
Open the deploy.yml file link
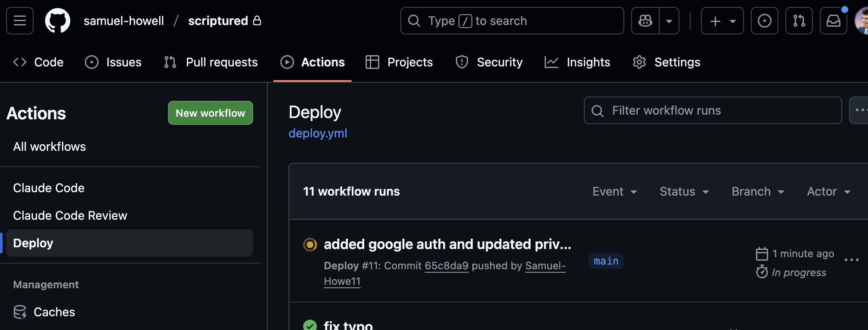coord(318,134)
